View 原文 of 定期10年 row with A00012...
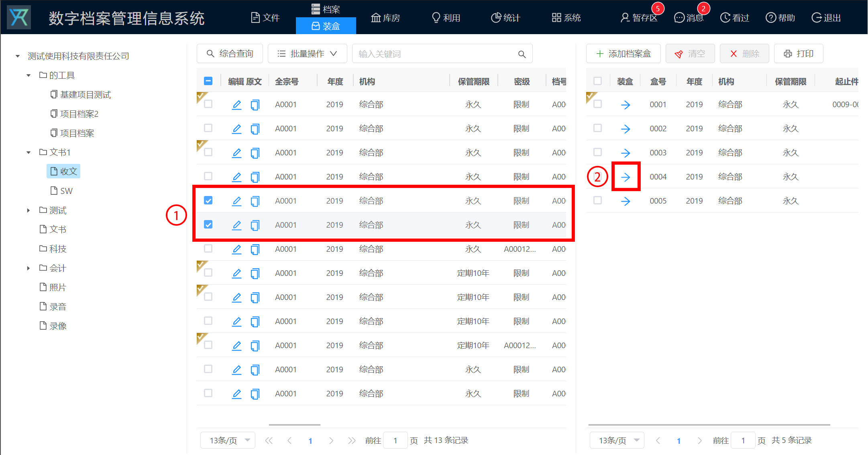Viewport: 868px width, 455px height. (x=255, y=346)
